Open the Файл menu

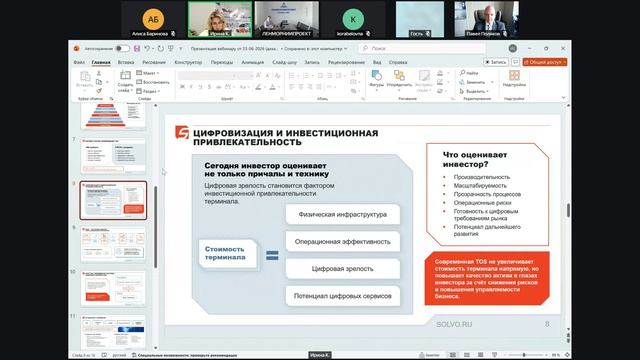click(x=79, y=62)
